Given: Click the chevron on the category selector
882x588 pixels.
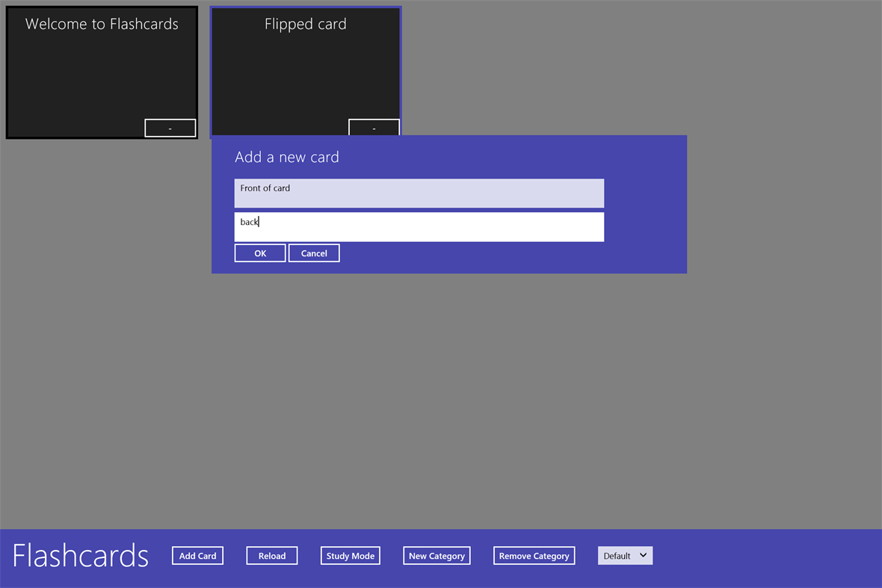Looking at the screenshot, I should 642,555.
